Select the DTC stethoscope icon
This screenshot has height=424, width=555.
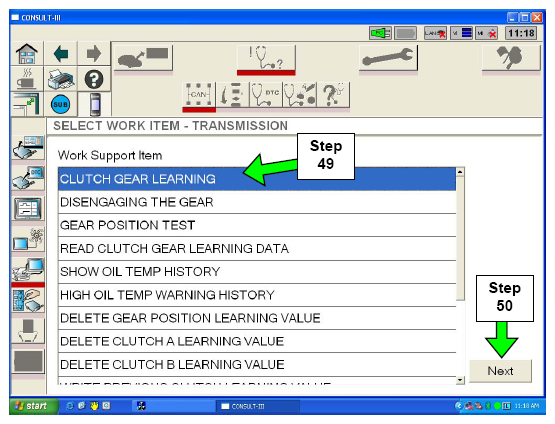(266, 95)
